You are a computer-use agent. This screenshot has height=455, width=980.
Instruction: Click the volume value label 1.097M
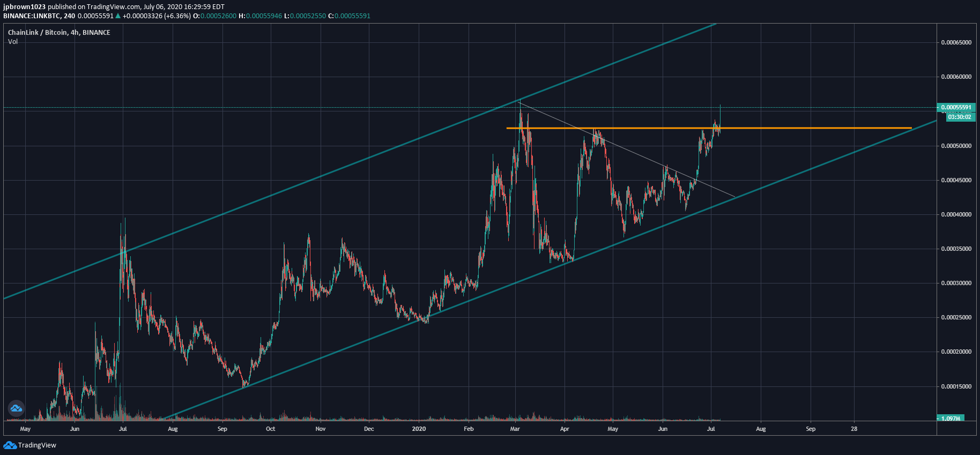[x=951, y=418]
